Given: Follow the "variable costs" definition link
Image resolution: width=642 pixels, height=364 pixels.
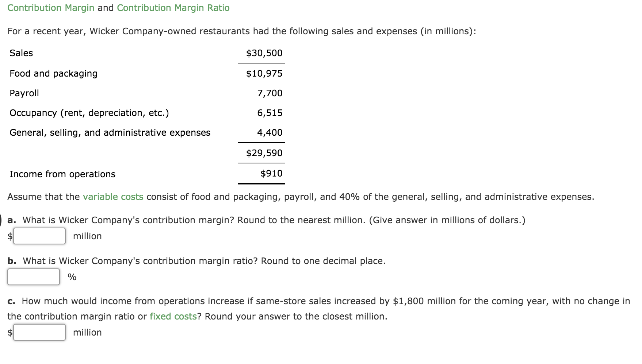Looking at the screenshot, I should 112,196.
